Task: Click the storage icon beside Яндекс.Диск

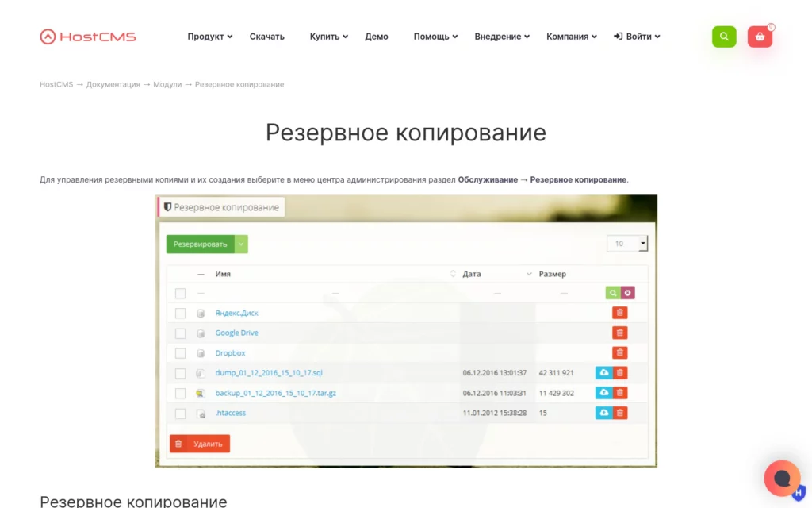Action: coord(201,313)
